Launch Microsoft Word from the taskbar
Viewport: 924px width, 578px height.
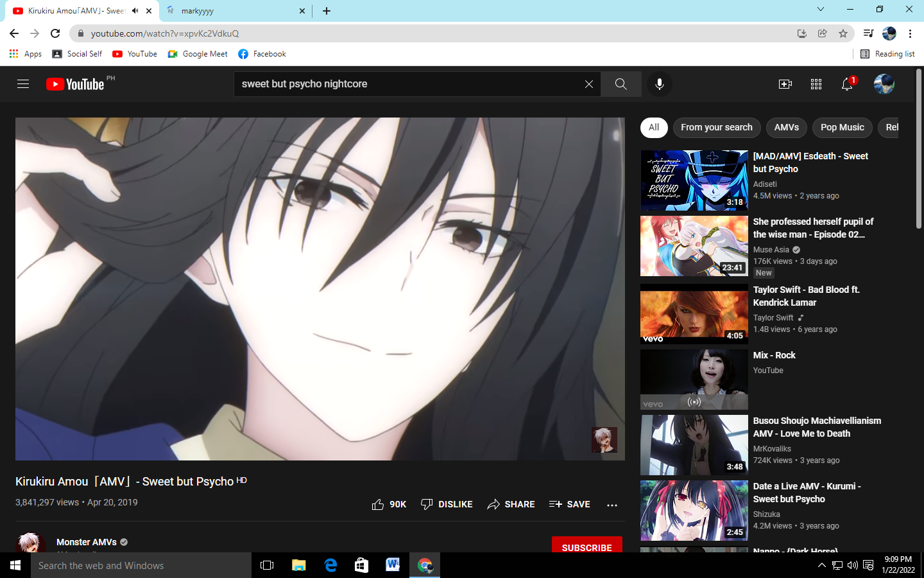[393, 565]
